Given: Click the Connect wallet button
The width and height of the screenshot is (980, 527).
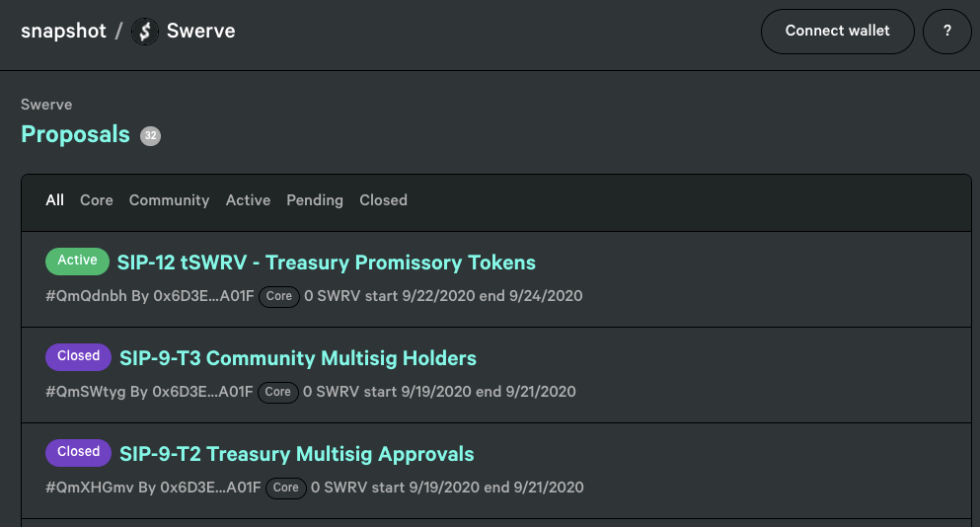Looking at the screenshot, I should (838, 32).
